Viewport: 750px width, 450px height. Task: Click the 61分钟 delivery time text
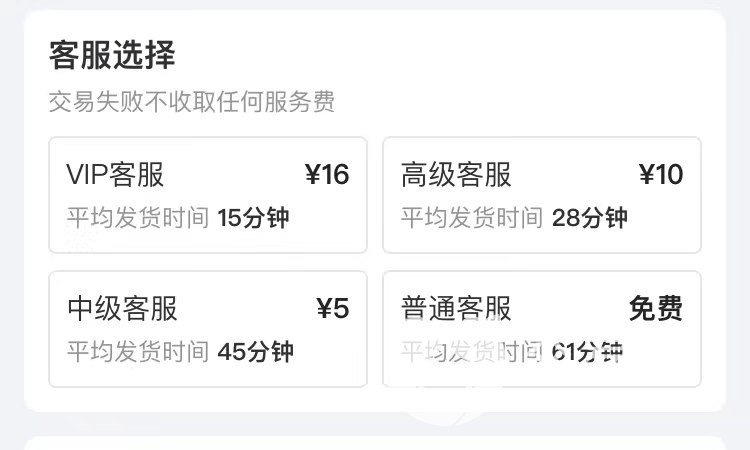[x=587, y=352]
